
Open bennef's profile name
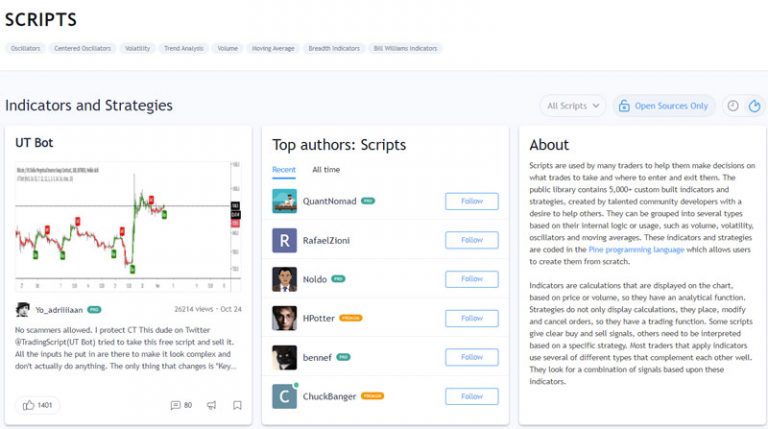(317, 358)
